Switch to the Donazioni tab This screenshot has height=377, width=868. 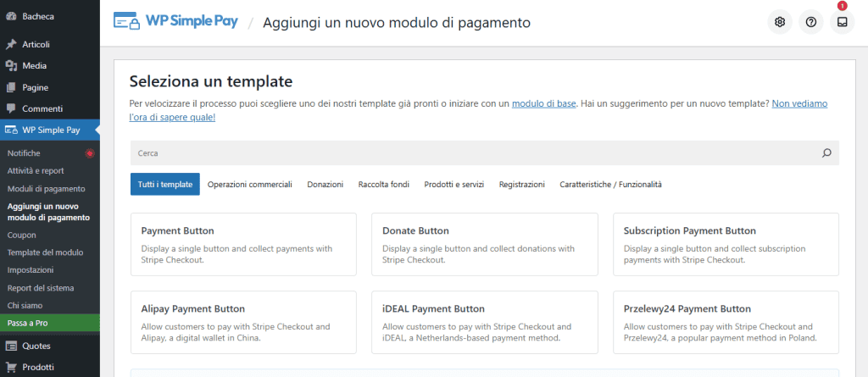point(325,185)
